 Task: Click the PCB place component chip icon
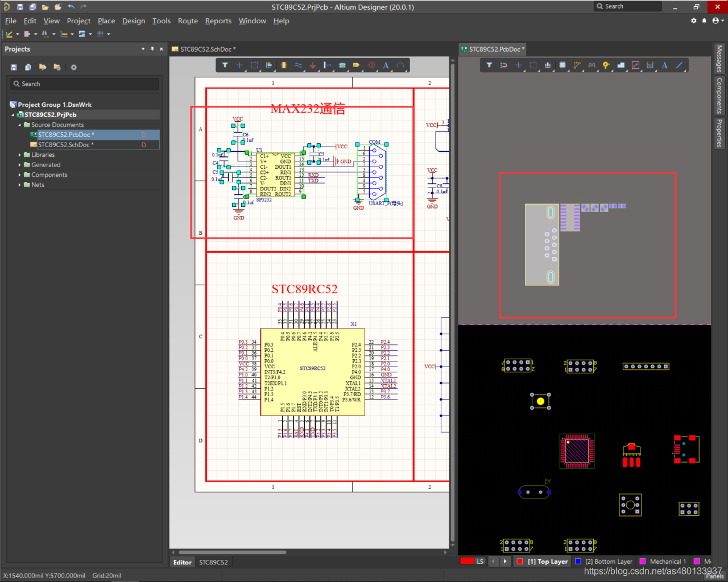pos(562,65)
